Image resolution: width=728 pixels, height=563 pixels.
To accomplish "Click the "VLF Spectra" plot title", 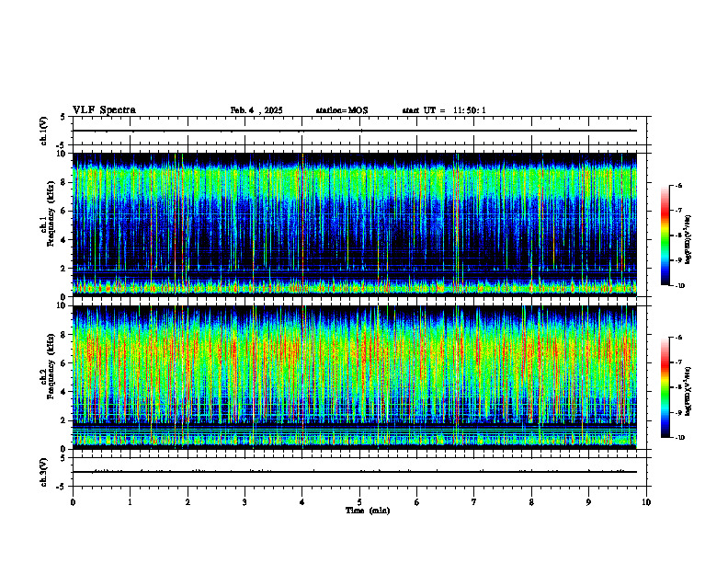I will 104,110.
